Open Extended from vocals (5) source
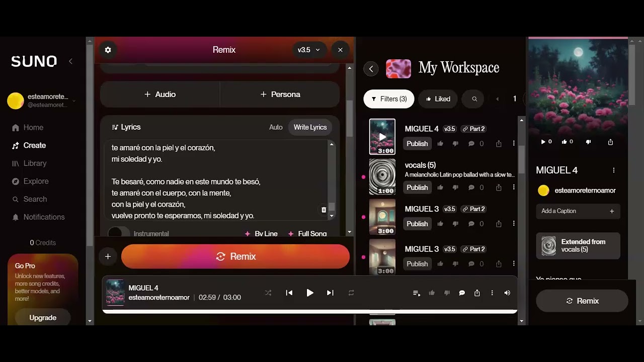 tap(578, 246)
